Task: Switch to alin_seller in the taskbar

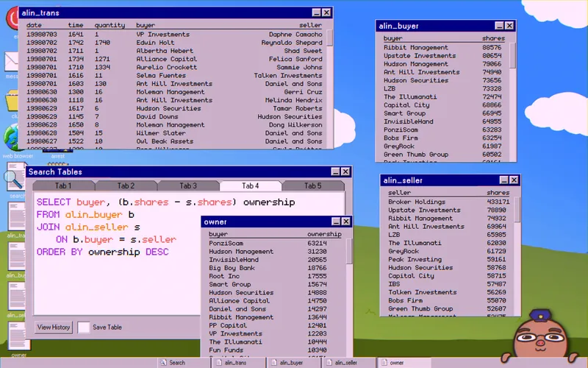Action: pyautogui.click(x=348, y=363)
